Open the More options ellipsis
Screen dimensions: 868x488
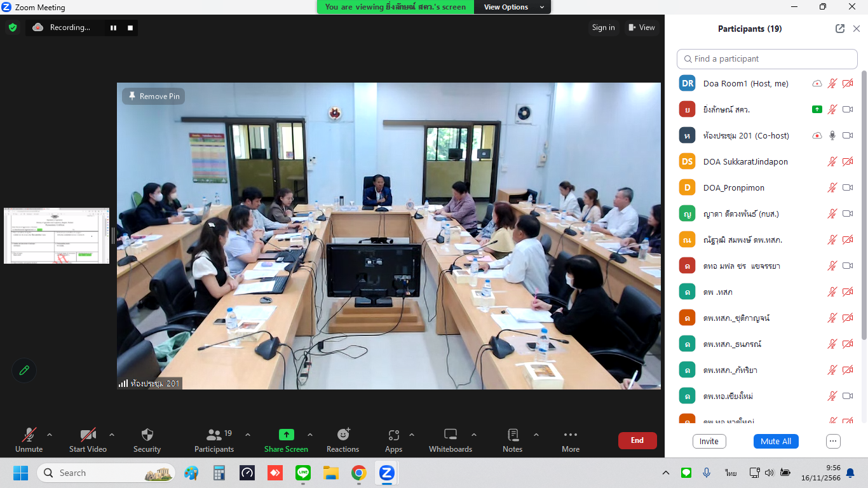point(571,435)
